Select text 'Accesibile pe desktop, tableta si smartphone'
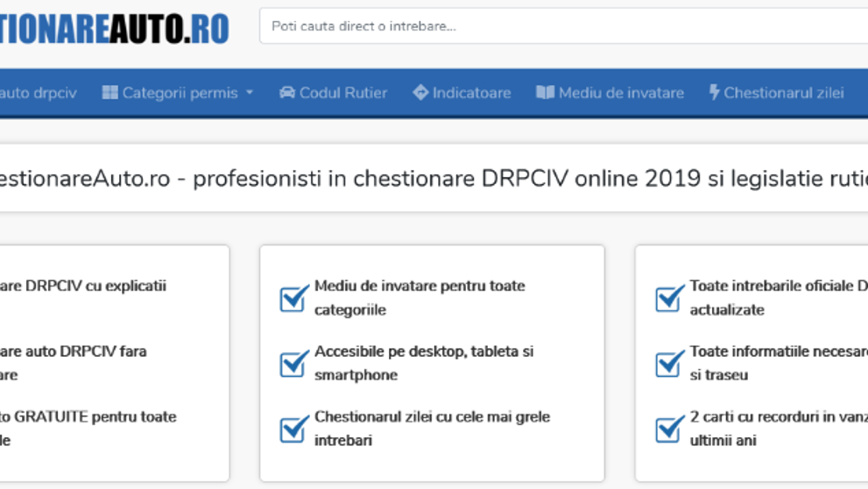Screen dimensions: 868x489 click(424, 363)
